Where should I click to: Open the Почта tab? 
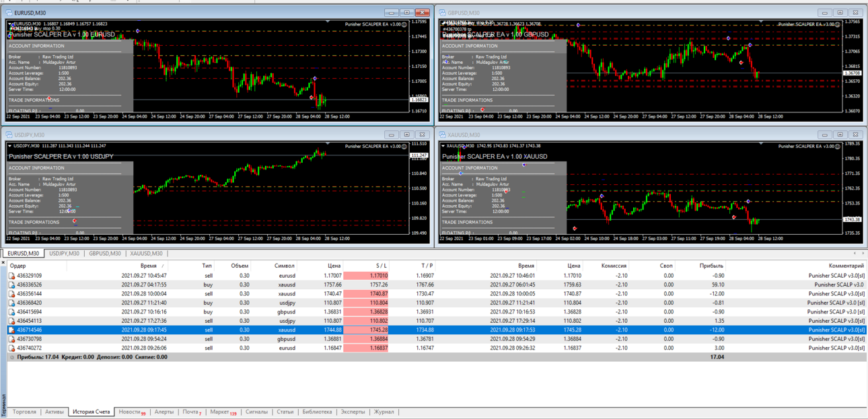[x=192, y=412]
